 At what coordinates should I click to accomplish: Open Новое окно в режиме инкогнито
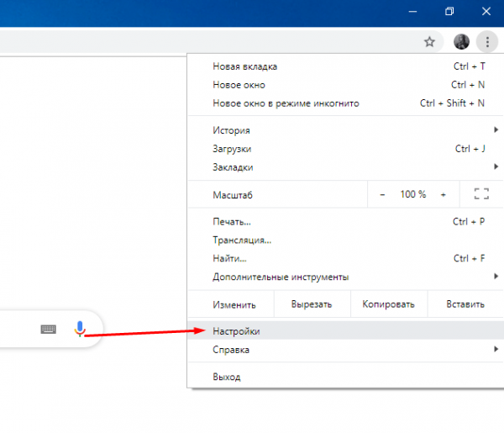[345, 103]
